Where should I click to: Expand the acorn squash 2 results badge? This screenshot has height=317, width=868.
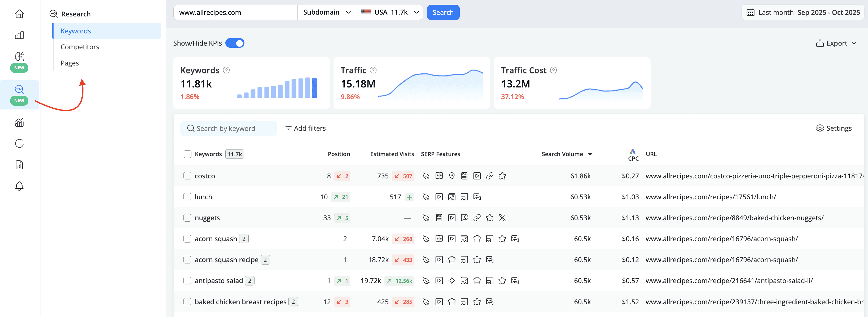click(244, 239)
